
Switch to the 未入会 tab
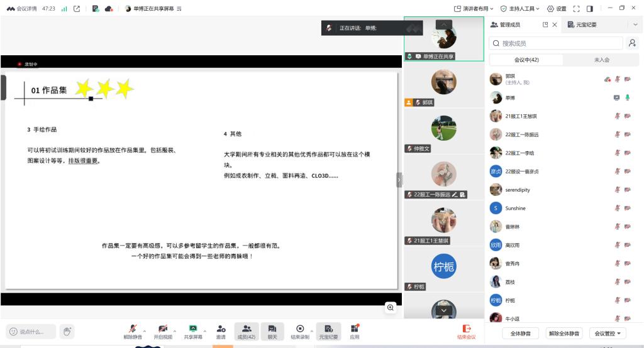point(601,60)
